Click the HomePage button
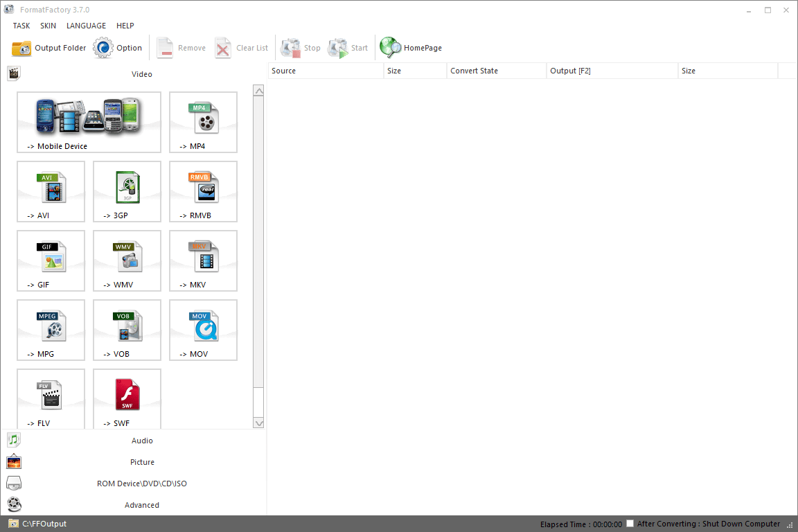Viewport: 798px width, 532px height. pos(411,47)
